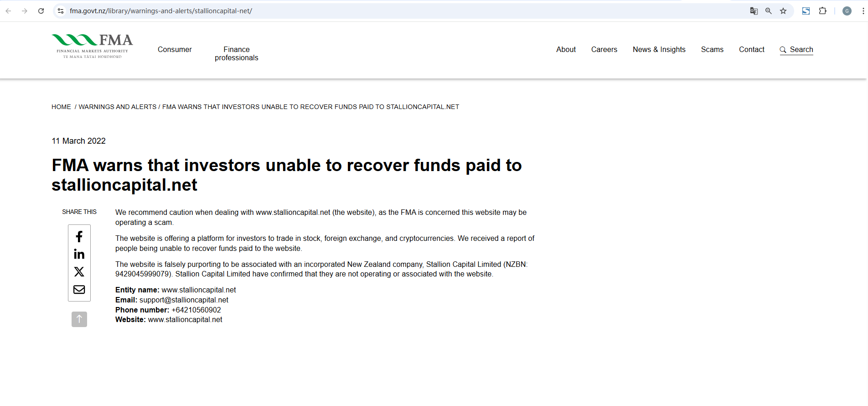Share article on LinkedIn

(79, 254)
